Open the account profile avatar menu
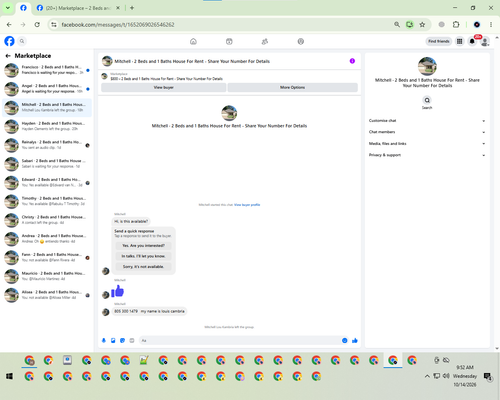This screenshot has height=400, width=500. point(485,41)
